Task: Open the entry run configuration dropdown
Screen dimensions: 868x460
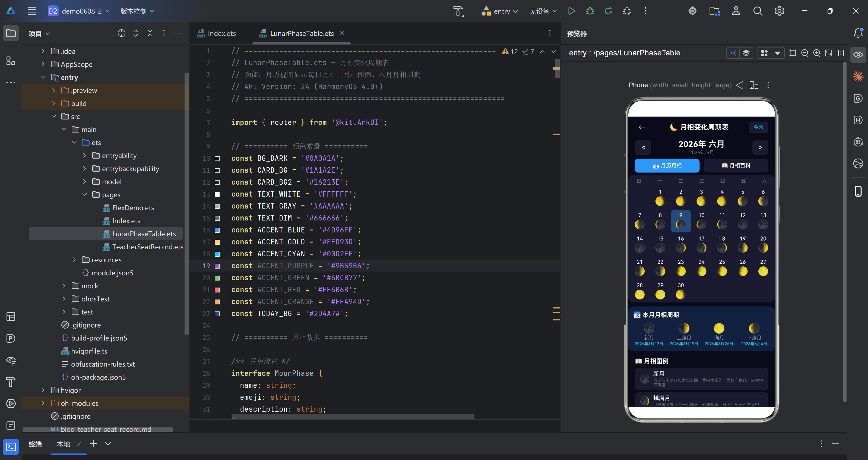Action: [500, 11]
